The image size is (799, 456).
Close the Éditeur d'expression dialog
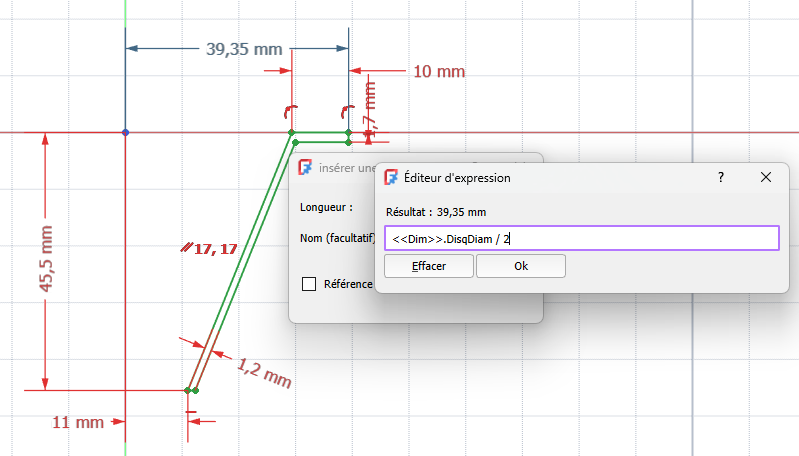tap(766, 177)
